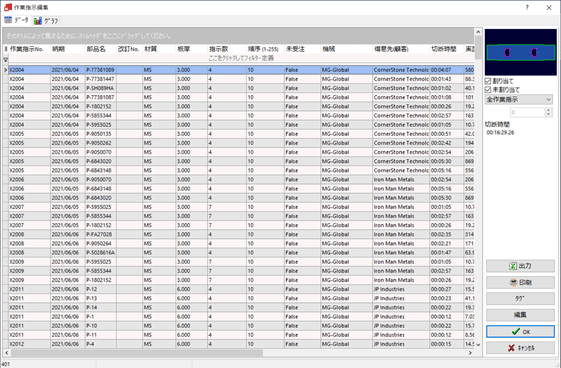The image size is (561, 368).
Task: Toggle the 未割り当て checkbox
Action: 488,90
